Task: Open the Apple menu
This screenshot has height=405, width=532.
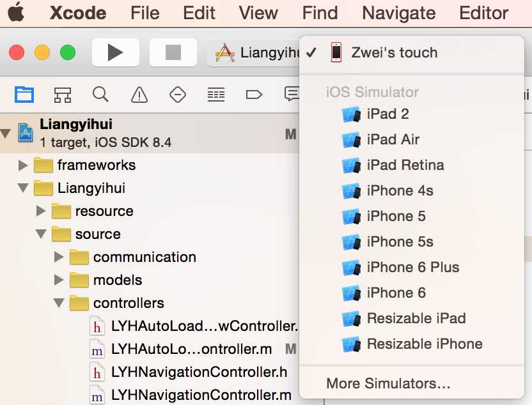Action: (16, 13)
